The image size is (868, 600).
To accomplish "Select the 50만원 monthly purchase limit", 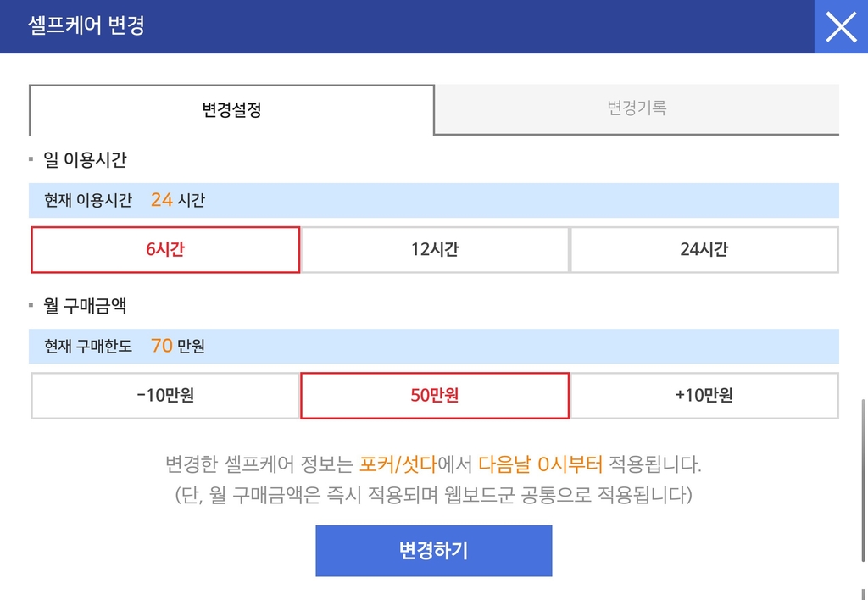I will click(x=435, y=395).
